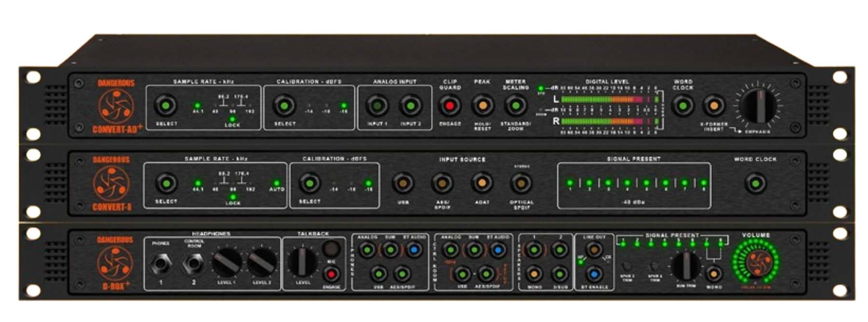
Task: Click the Peak Hold/Reset button
Action: (482, 105)
